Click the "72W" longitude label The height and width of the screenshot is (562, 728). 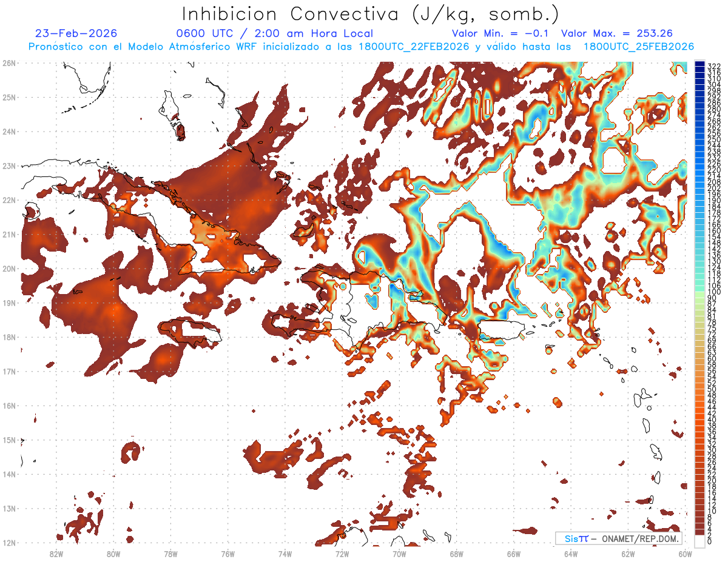(x=342, y=554)
